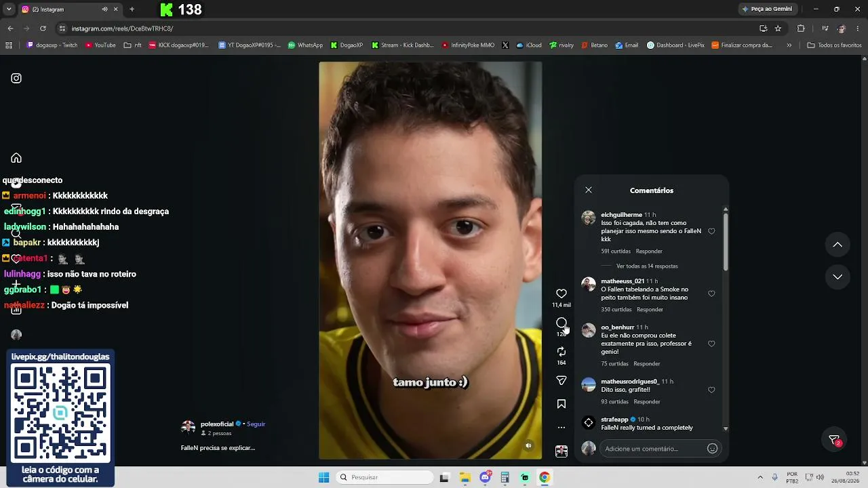Open the 'nft' bookmark folder
The height and width of the screenshot is (488, 868).
pos(132,45)
